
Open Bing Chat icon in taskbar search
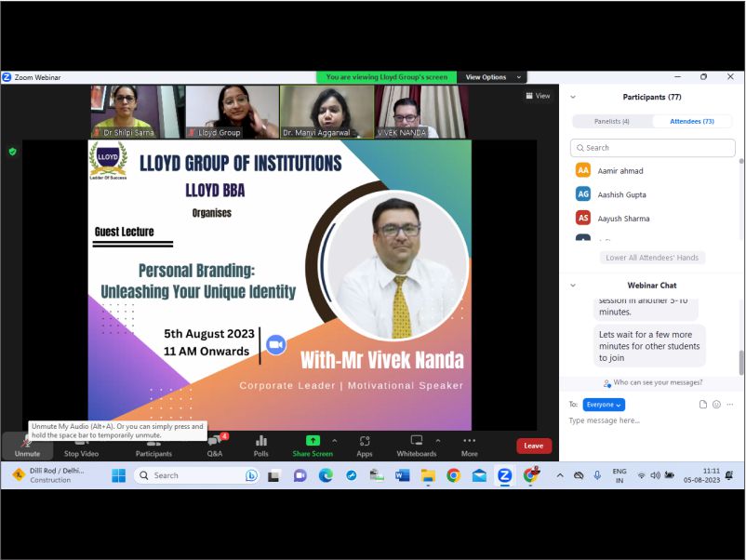252,475
